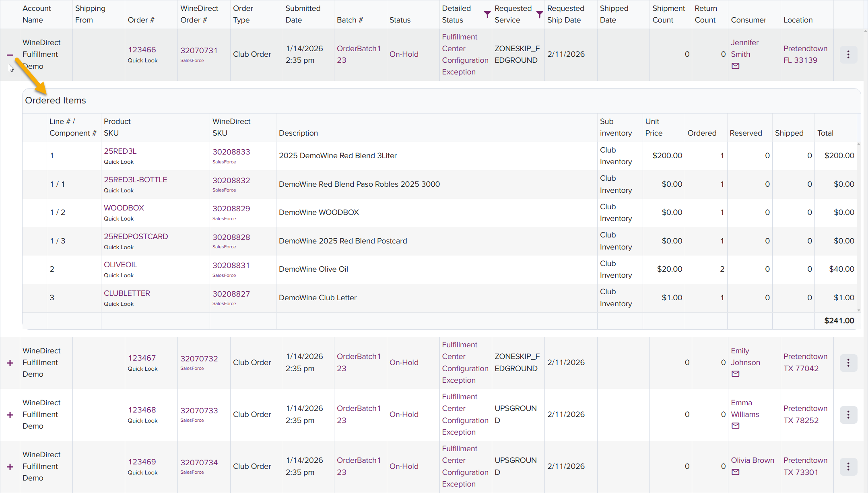Viewport: 868px width, 493px height.
Task: Open three-dot menu for order 123469
Action: 848,466
